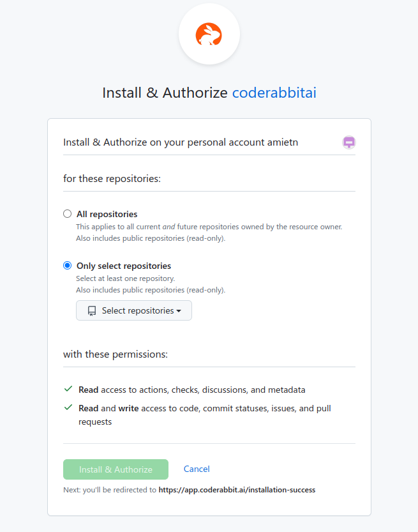Click the bold "Only select repositories" label

tap(124, 266)
